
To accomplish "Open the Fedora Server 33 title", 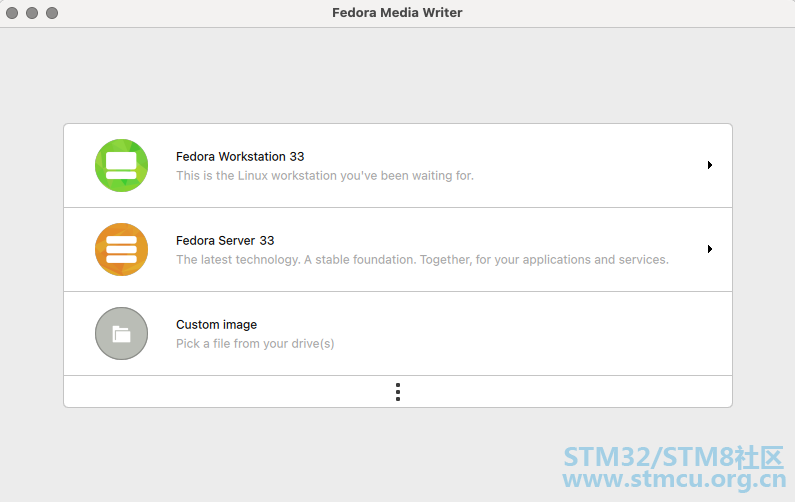I will pos(225,240).
